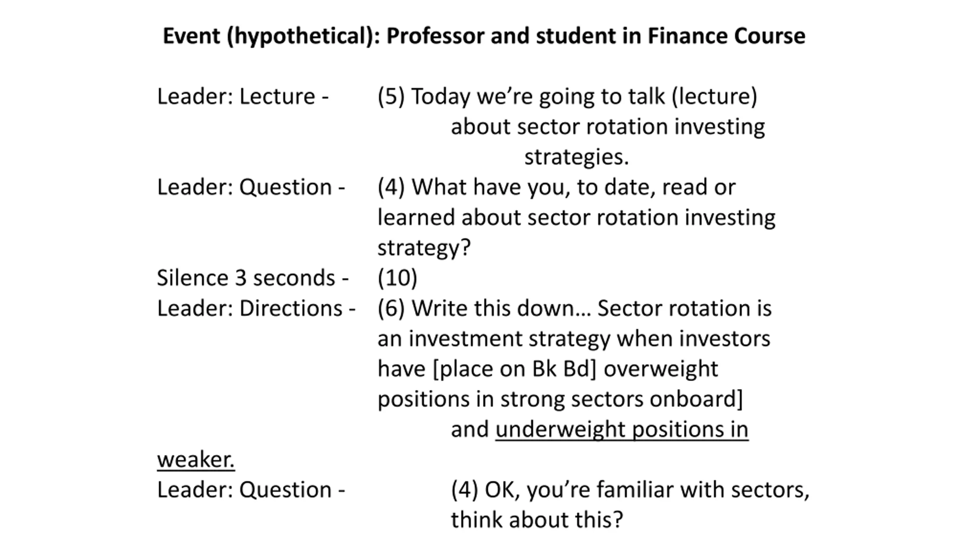Viewport: 980px width, 551px height.
Task: Click the first "Leader: Question -" label
Action: (x=251, y=187)
